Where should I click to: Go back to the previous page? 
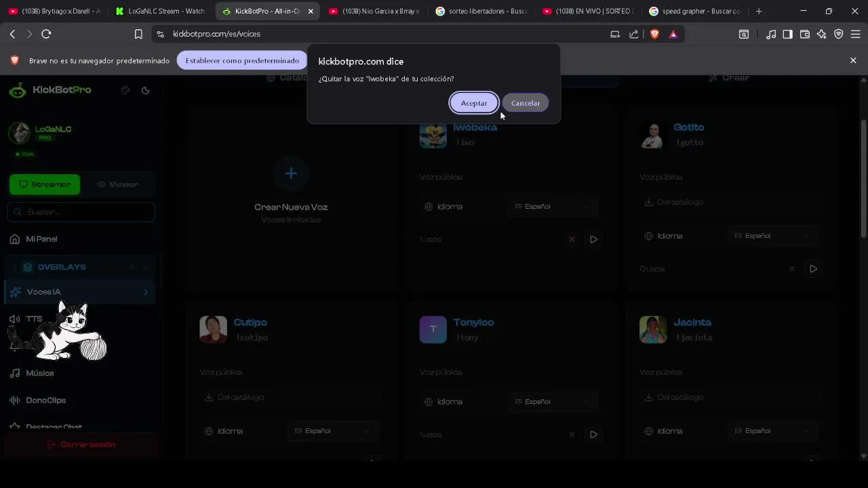(12, 34)
